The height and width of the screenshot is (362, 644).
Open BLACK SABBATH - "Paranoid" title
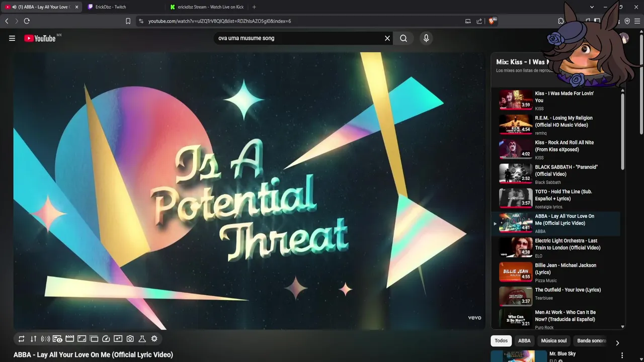click(566, 170)
